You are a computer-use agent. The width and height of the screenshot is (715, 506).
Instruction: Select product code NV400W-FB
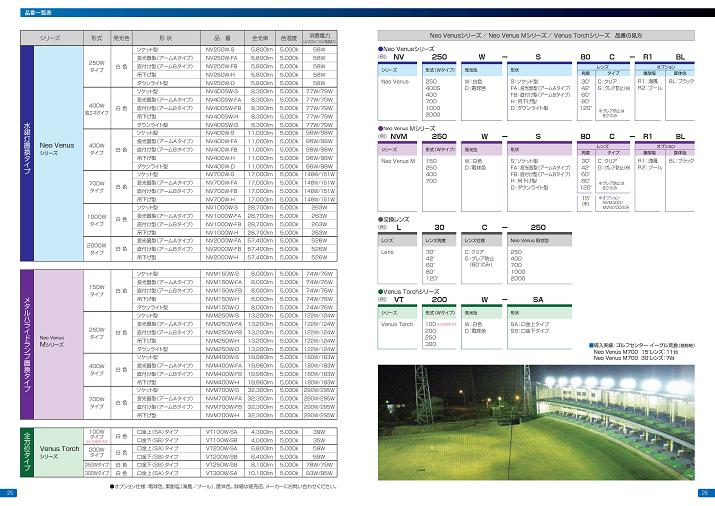222,150
